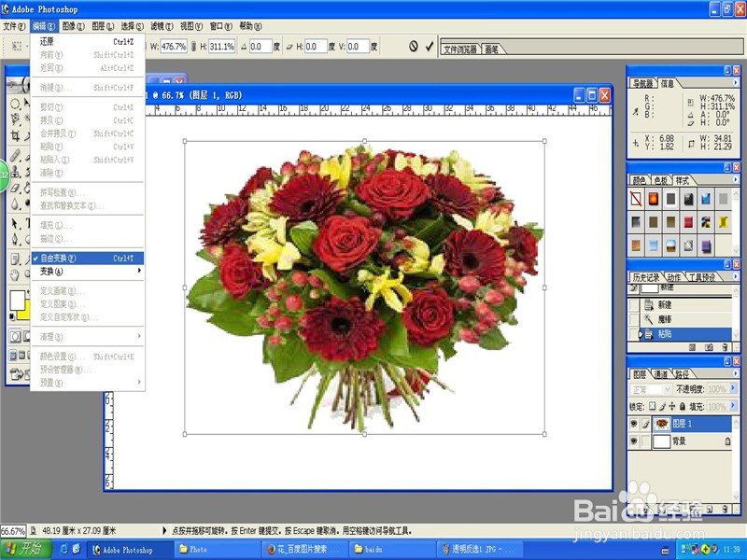Select the Hand tool

[x=15, y=274]
